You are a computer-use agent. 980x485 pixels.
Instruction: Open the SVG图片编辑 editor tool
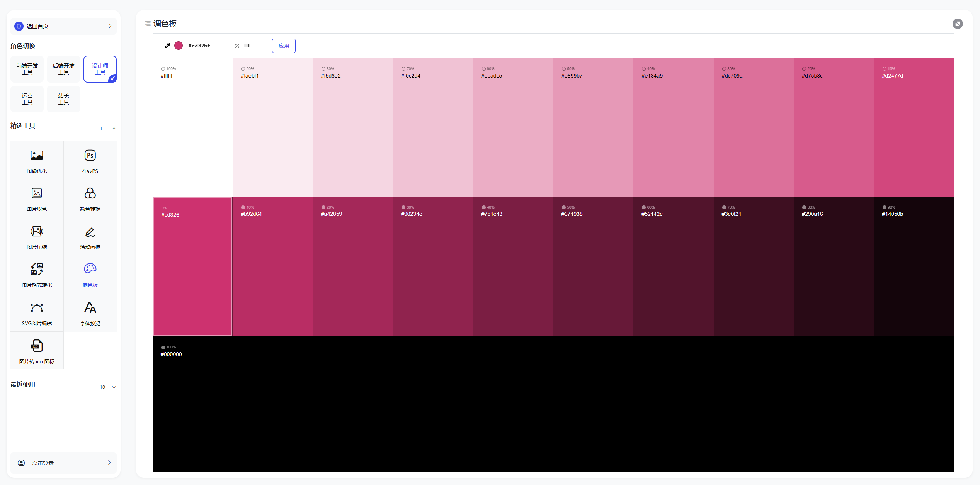pyautogui.click(x=37, y=313)
